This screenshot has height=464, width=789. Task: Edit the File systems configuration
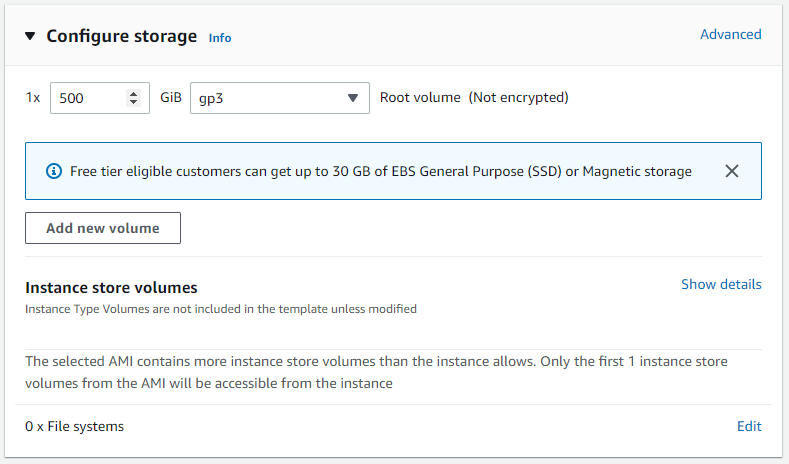point(749,426)
